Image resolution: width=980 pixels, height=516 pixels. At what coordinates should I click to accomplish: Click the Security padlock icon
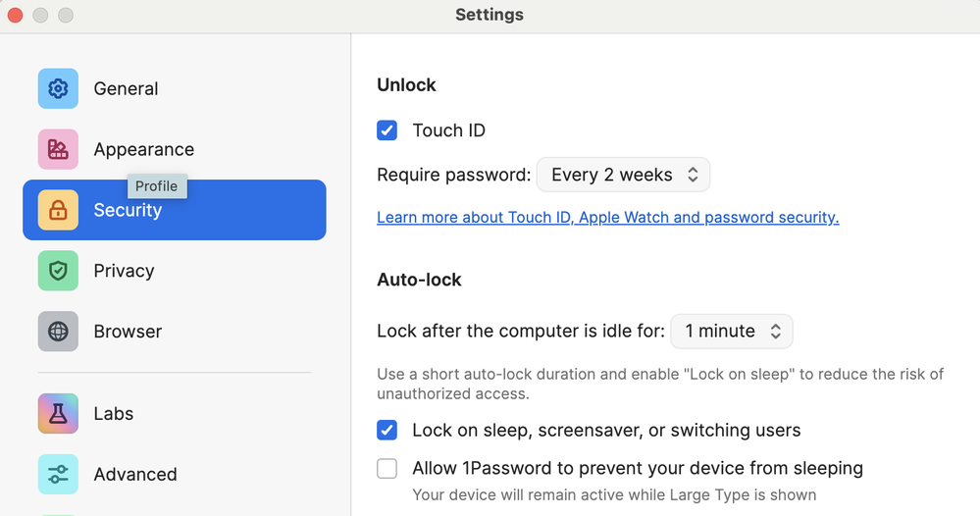[x=58, y=210]
